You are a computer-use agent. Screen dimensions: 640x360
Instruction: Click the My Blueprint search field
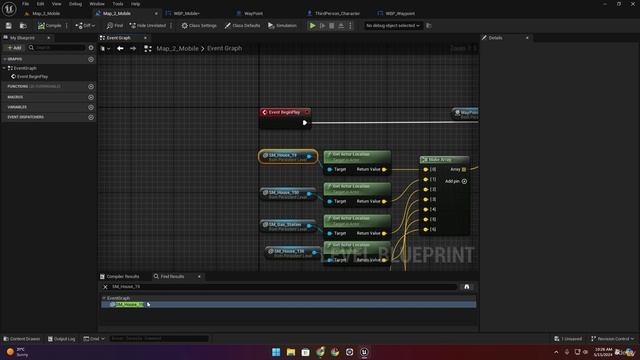tap(57, 48)
